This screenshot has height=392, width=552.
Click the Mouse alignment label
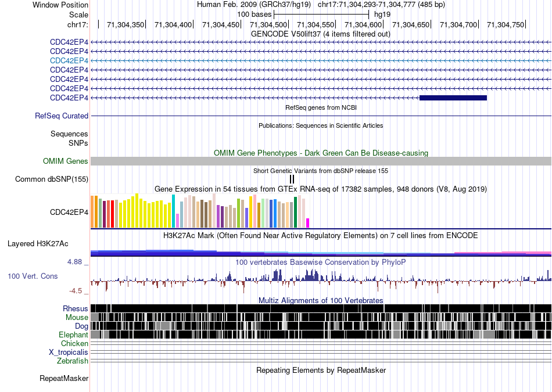click(x=77, y=318)
